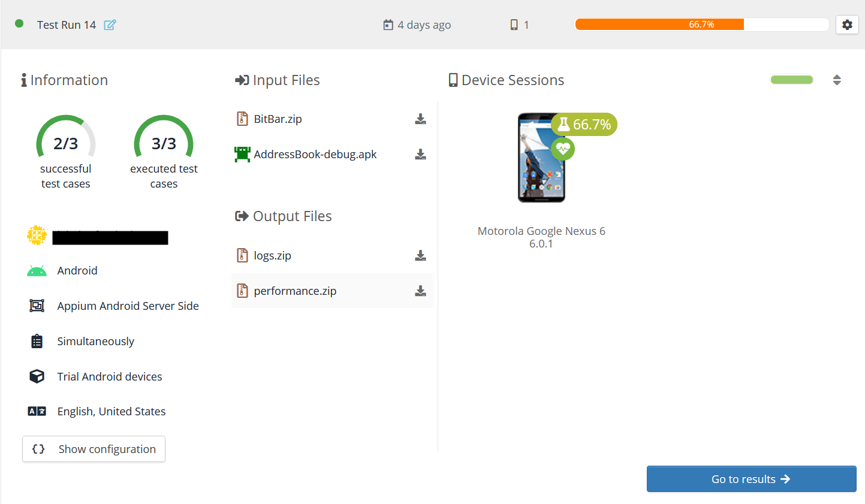
Task: Click the edit icon next to Test Run 14
Action: (110, 25)
